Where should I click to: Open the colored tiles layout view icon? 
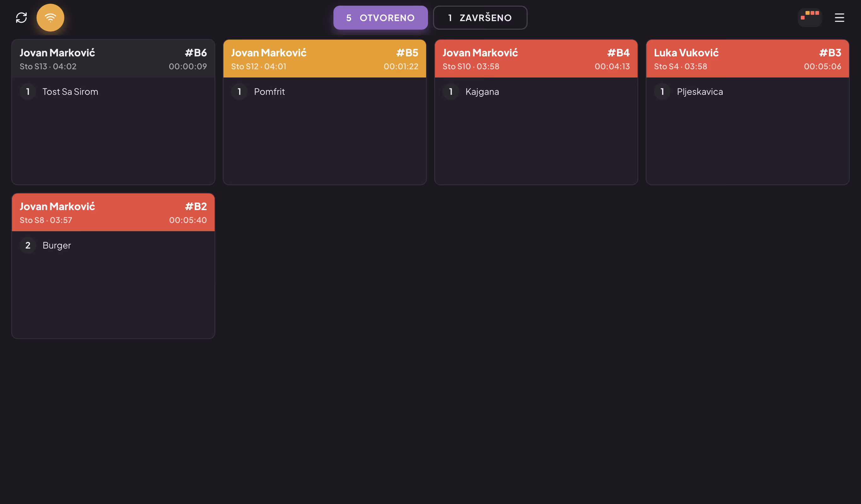(810, 18)
